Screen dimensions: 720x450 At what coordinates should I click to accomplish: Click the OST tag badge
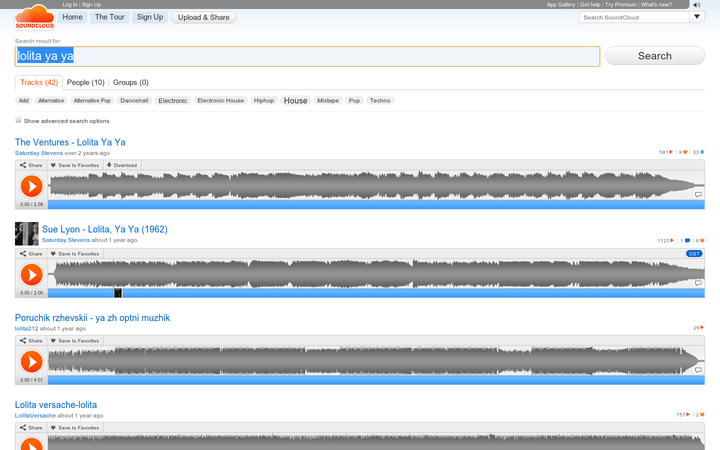tap(694, 254)
